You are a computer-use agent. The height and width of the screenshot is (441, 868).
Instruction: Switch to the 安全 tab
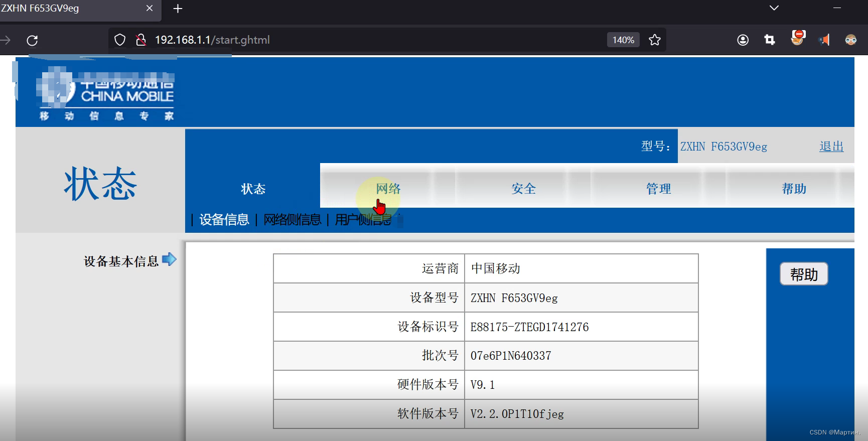point(524,189)
